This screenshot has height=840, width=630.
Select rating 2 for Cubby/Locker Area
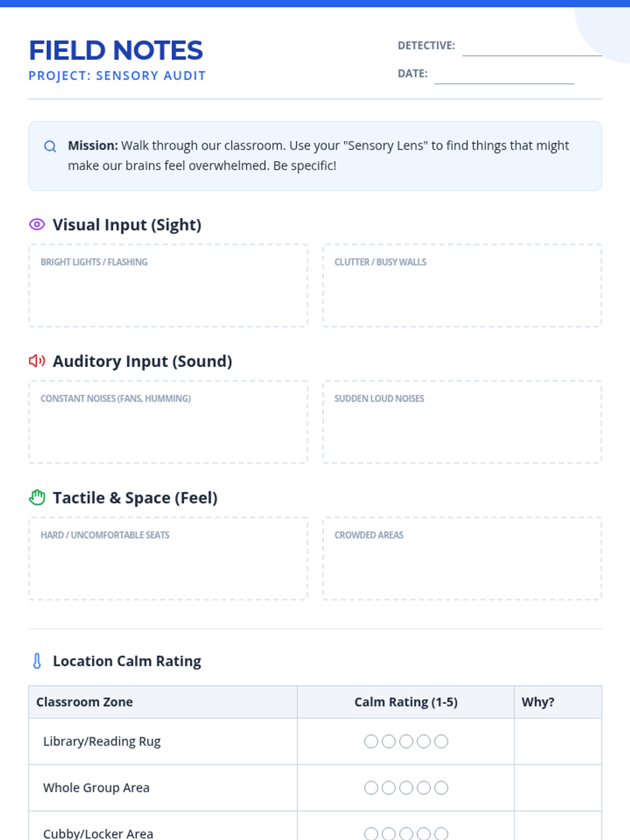[388, 833]
